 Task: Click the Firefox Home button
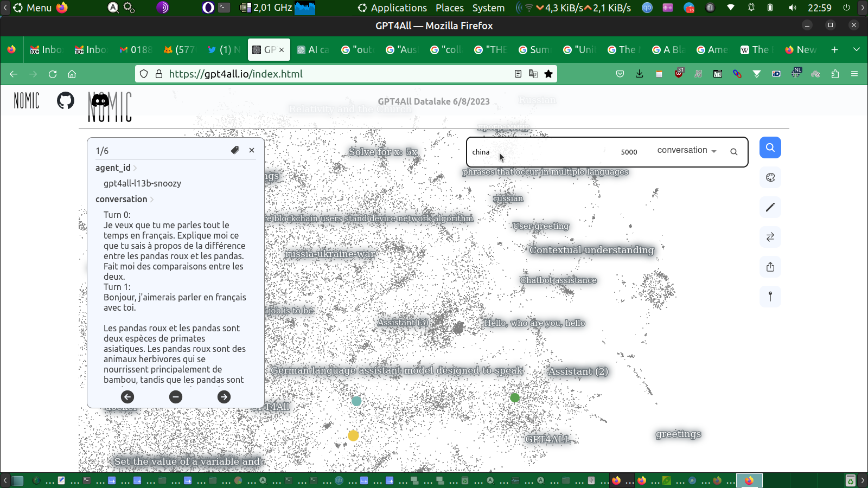point(72,74)
